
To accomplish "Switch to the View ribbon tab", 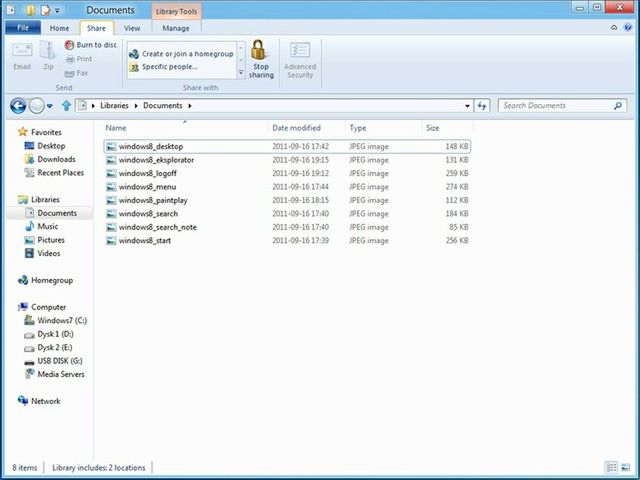I will click(132, 28).
